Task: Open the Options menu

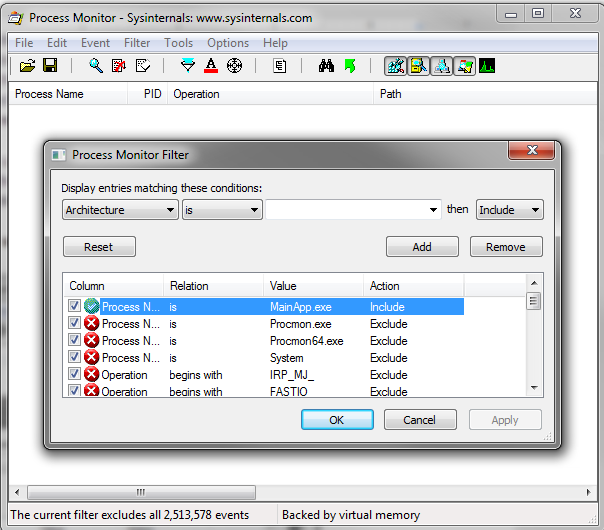Action: coord(228,43)
